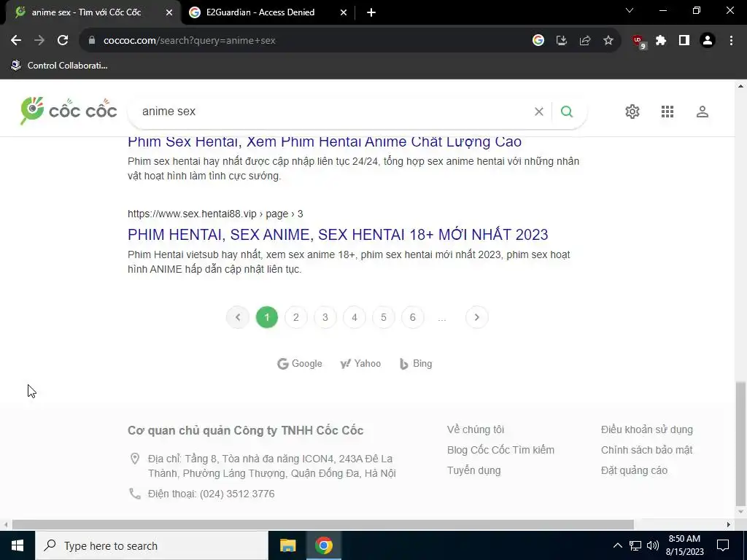The width and height of the screenshot is (747, 560).
Task: Search the same query on Yahoo
Action: tap(360, 364)
